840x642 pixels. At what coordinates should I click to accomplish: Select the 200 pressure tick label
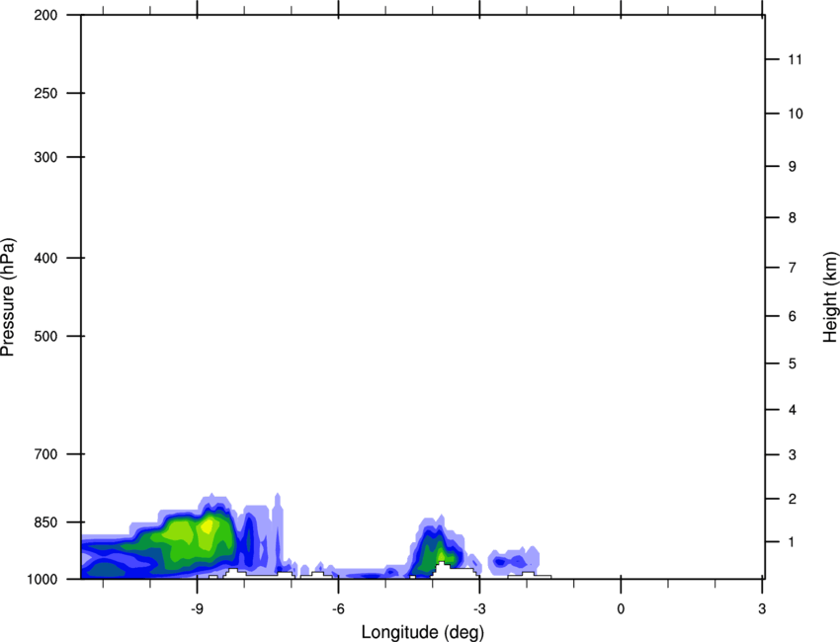45,15
